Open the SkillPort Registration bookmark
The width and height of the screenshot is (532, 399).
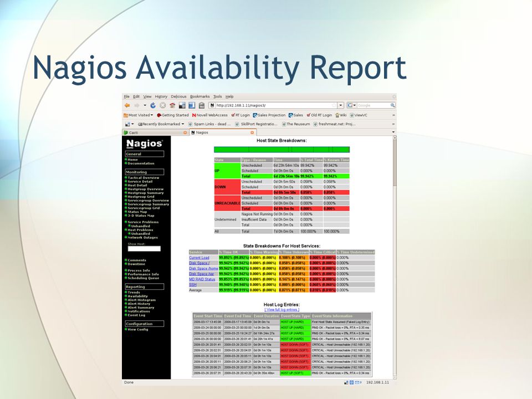click(256, 124)
